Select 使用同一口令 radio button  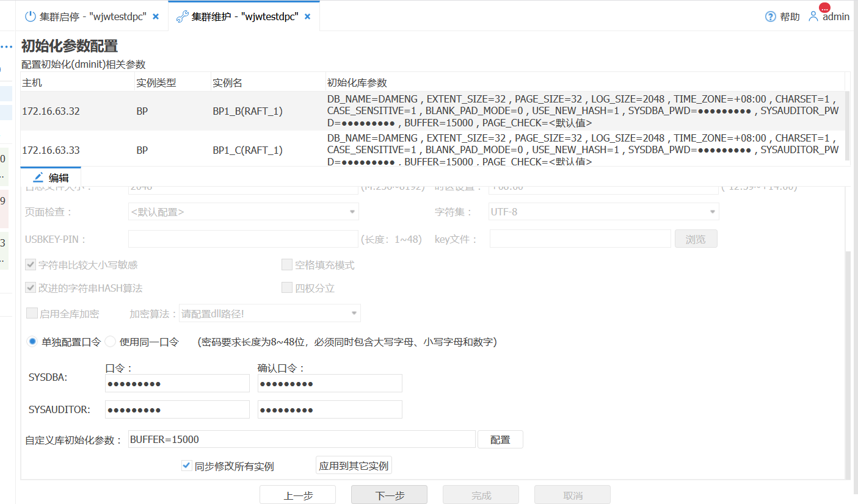[111, 342]
